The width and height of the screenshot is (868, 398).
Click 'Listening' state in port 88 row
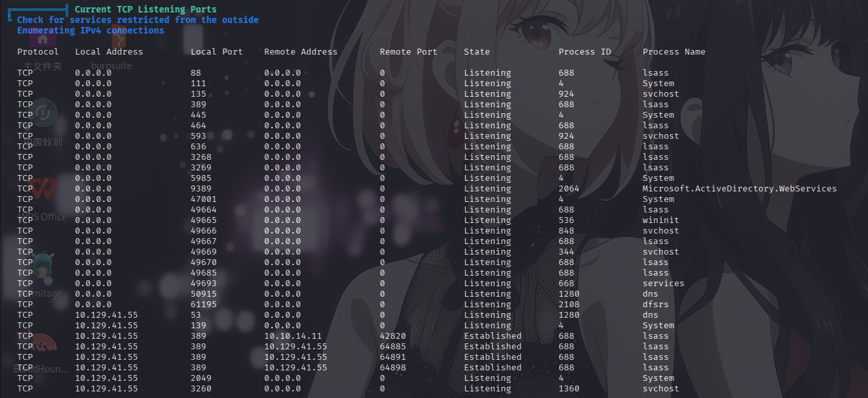488,73
